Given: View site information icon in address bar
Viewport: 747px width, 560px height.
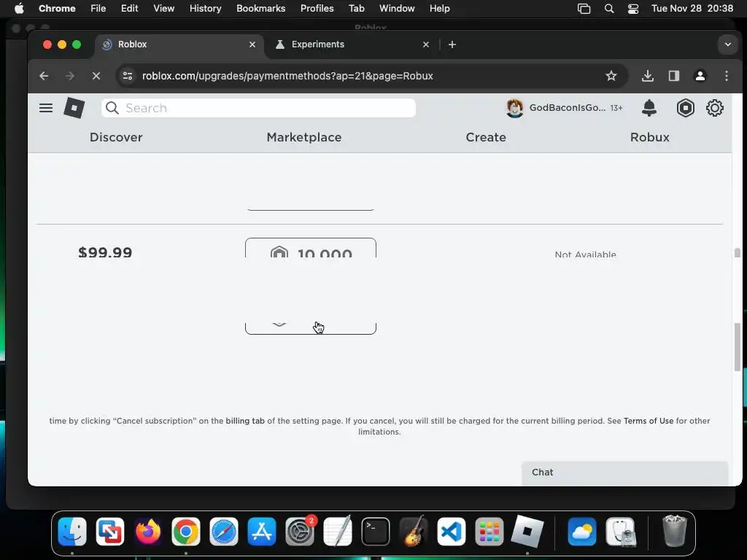Looking at the screenshot, I should point(128,76).
